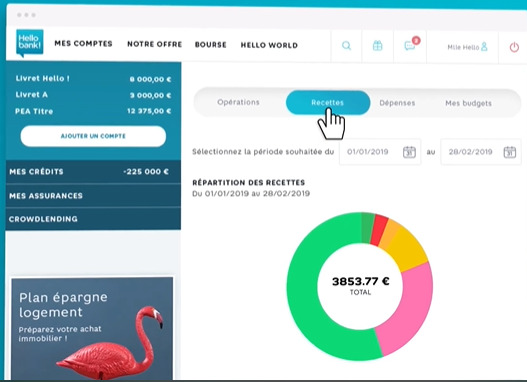Click start date field 01/01/2019
The height and width of the screenshot is (382, 527).
pos(380,152)
